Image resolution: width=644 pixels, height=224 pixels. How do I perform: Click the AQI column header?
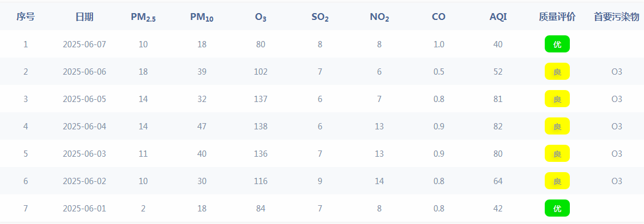(498, 17)
